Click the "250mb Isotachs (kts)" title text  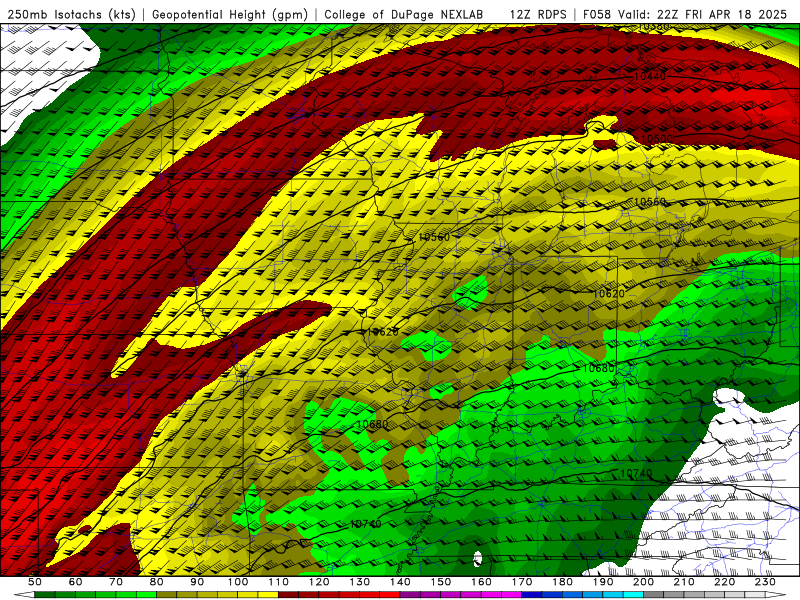pos(71,15)
